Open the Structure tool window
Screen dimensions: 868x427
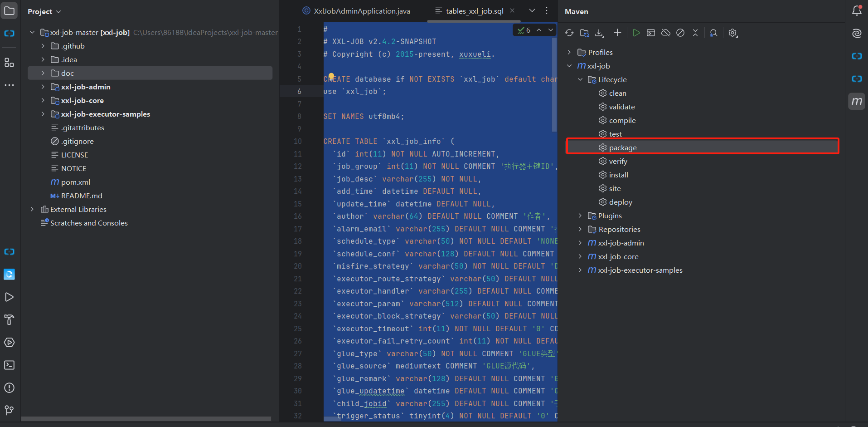pos(9,63)
